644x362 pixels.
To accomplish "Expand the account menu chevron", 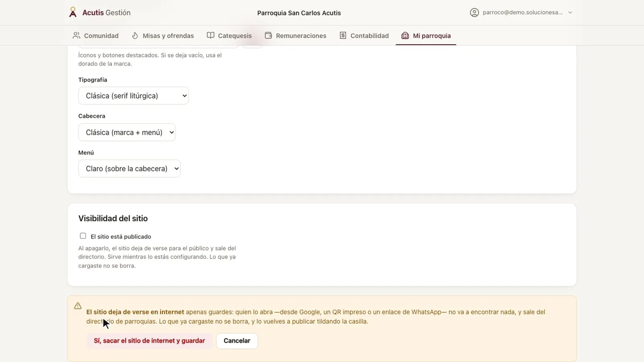I will pyautogui.click(x=570, y=12).
